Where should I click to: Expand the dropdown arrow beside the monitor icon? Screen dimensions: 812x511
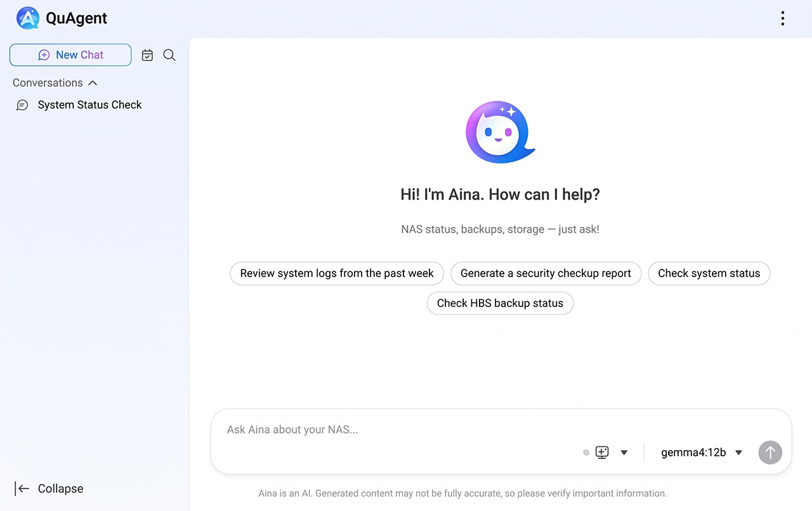(624, 453)
